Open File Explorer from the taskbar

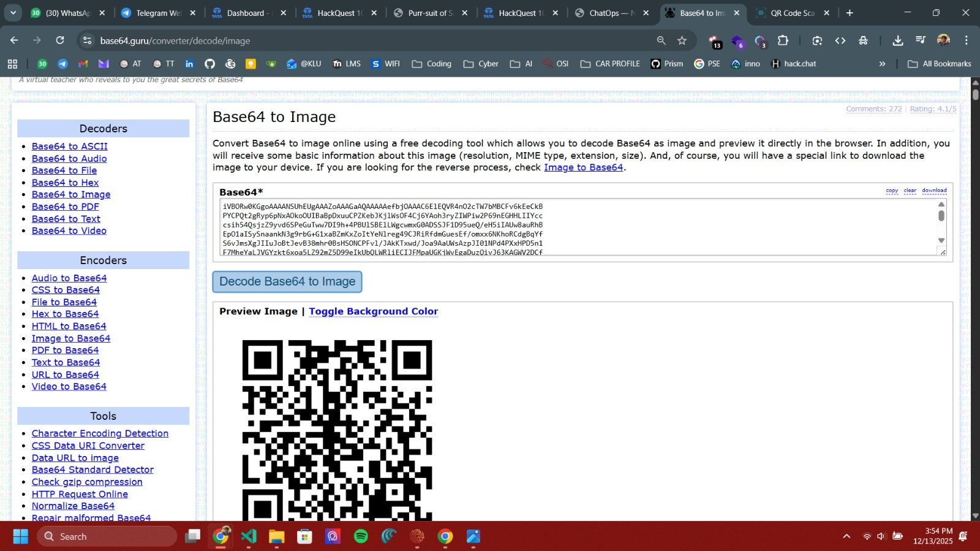(x=276, y=536)
